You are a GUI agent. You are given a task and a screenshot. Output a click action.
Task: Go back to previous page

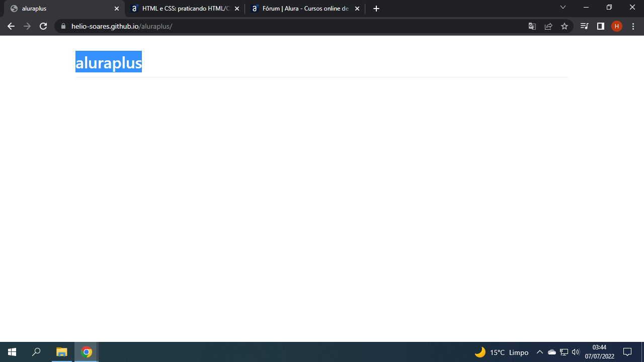coord(11,26)
